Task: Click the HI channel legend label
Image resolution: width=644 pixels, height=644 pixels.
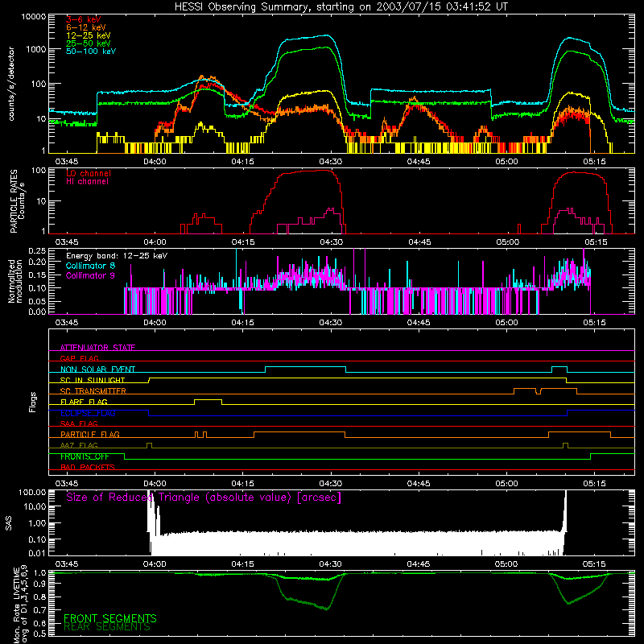Action: 87,182
